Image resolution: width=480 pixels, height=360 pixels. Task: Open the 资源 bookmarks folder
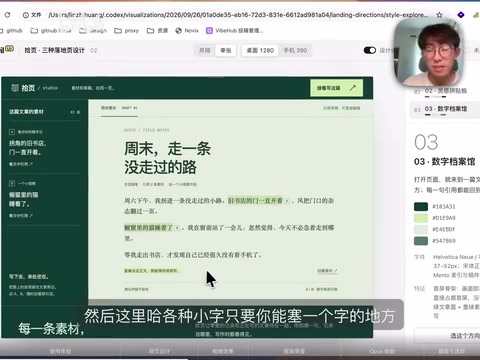(x=158, y=31)
